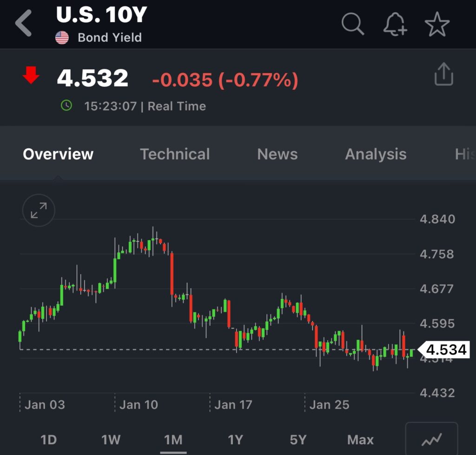The height and width of the screenshot is (455, 476).
Task: Go to the Analysis tab
Action: click(x=376, y=154)
